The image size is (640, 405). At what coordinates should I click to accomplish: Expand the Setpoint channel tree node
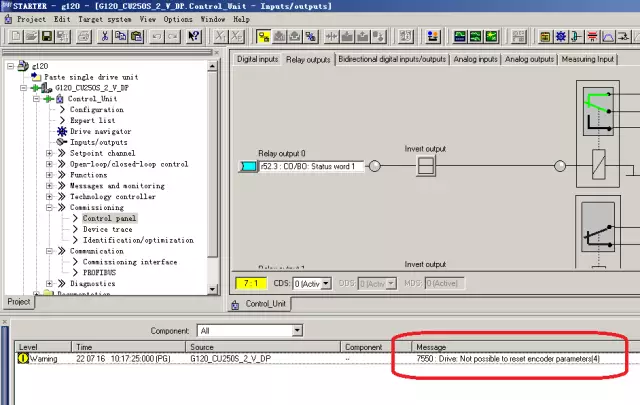(x=49, y=153)
